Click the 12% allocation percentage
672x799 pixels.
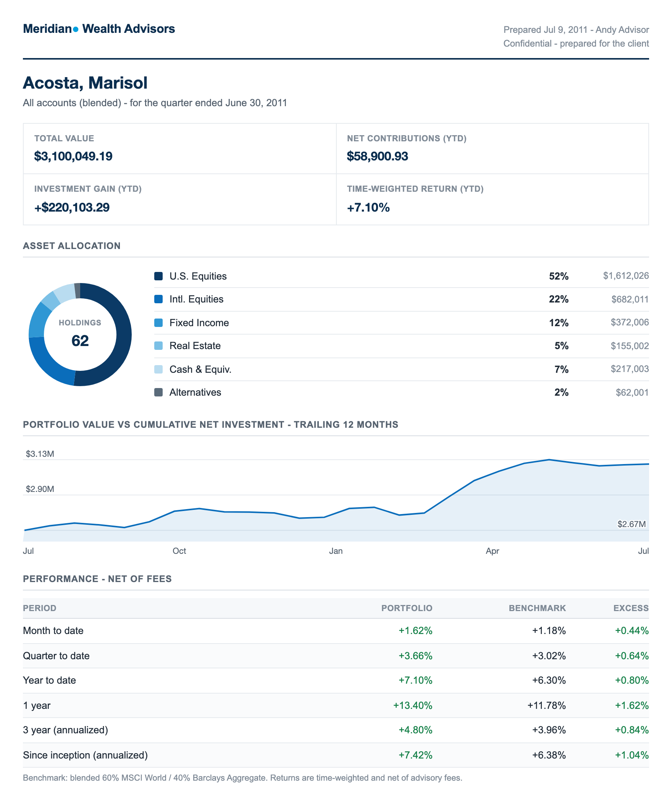coord(559,323)
